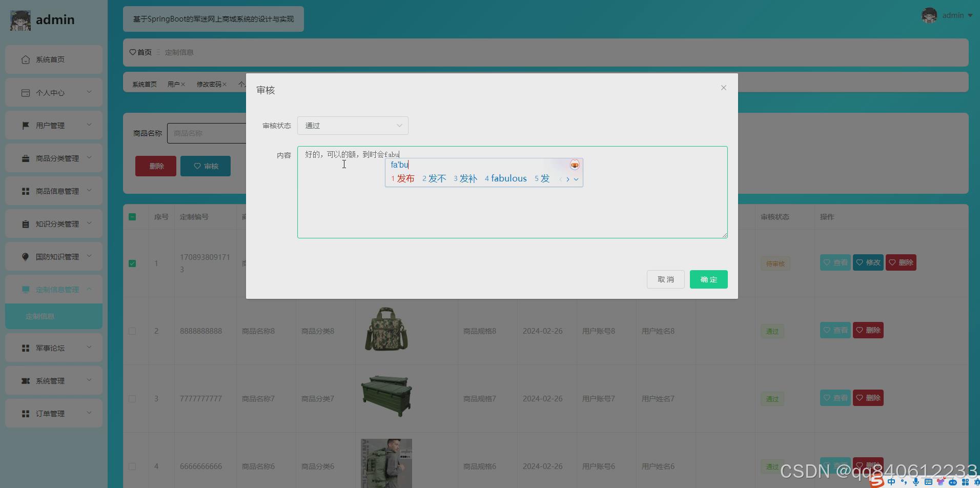The width and height of the screenshot is (980, 488).
Task: Click the camouflage bag thumbnail in row 2
Action: point(386,329)
